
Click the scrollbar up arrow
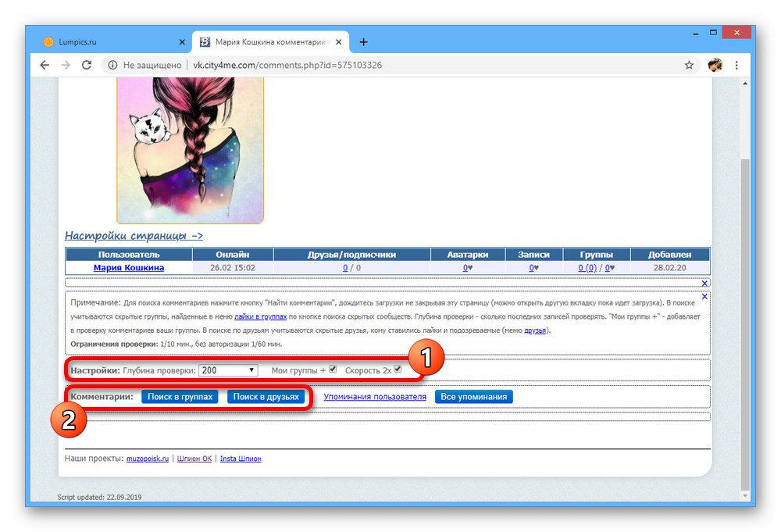744,84
